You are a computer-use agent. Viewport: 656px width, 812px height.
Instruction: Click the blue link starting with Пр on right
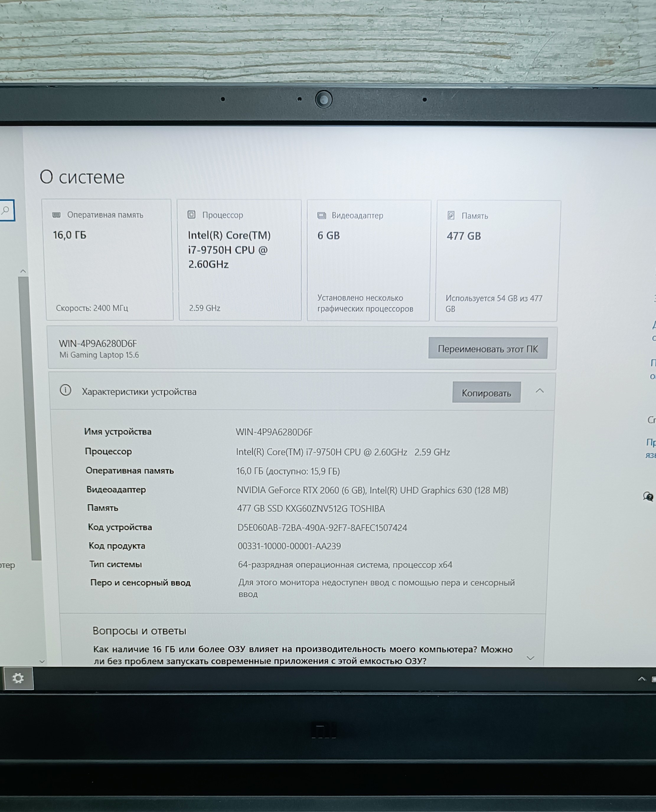tap(650, 442)
